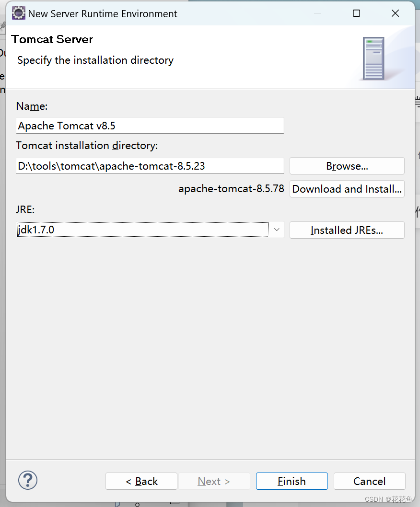Image resolution: width=420 pixels, height=507 pixels.
Task: Click the 'JRE:' label
Action: [25, 209]
